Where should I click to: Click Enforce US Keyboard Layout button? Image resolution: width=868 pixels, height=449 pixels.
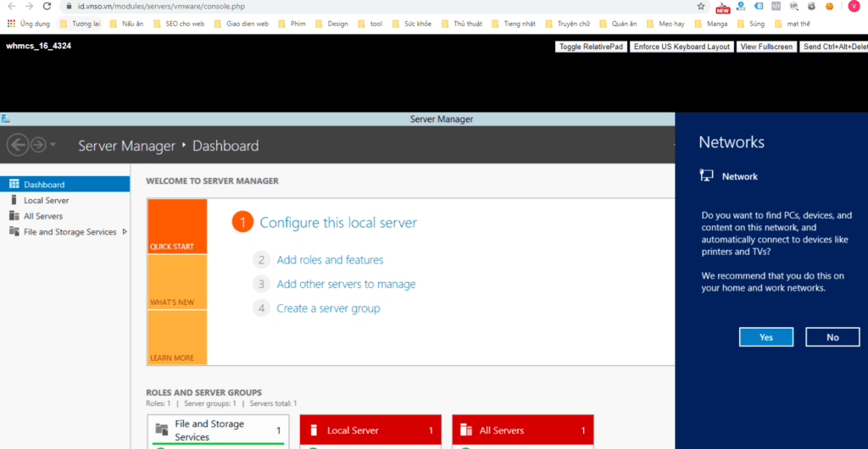pos(682,47)
